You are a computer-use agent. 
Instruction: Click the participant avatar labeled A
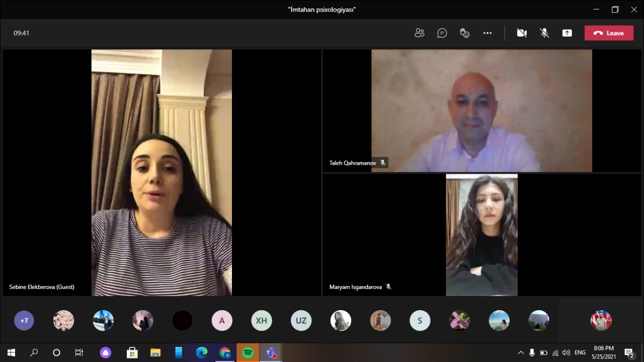pyautogui.click(x=222, y=320)
